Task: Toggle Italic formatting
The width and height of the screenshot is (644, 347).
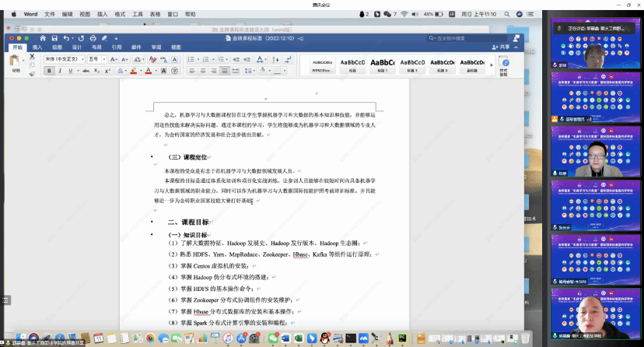Action: click(x=59, y=71)
